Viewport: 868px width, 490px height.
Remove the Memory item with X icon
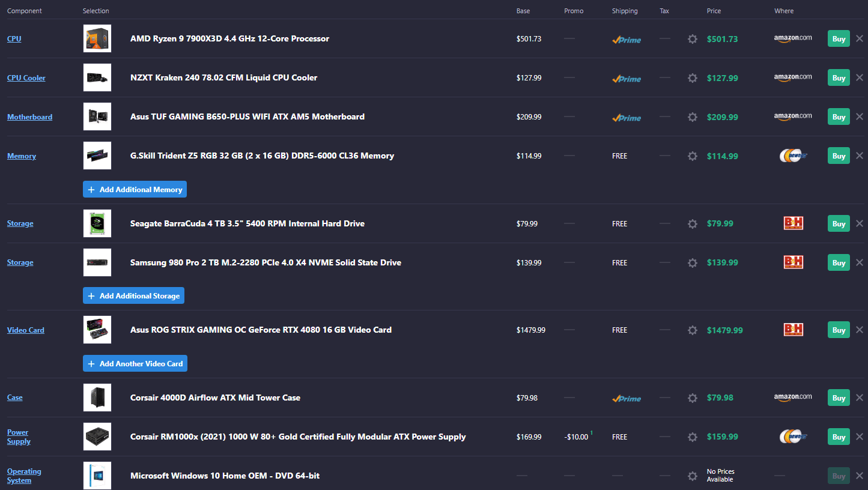[x=859, y=156]
